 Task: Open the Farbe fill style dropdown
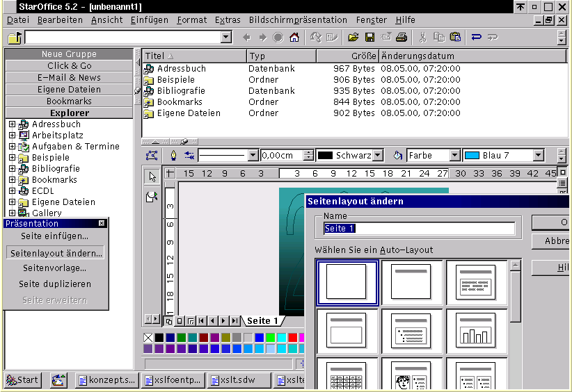click(x=454, y=156)
